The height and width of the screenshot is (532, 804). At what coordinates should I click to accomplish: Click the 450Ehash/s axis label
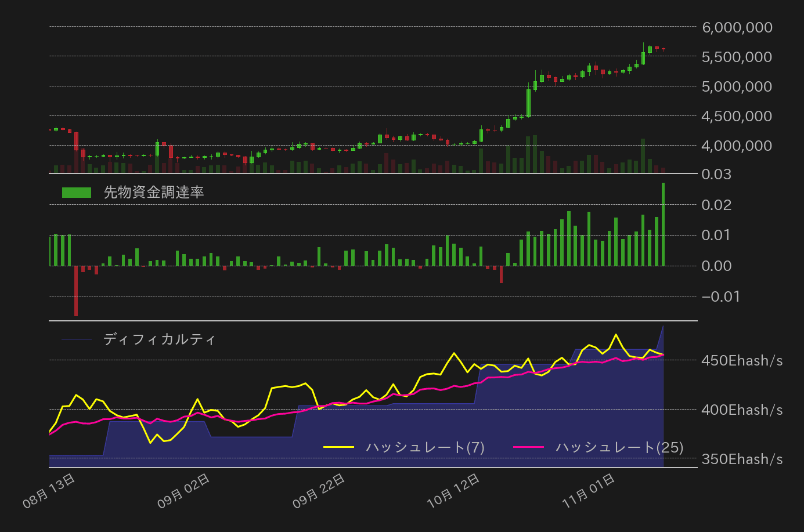click(x=741, y=361)
